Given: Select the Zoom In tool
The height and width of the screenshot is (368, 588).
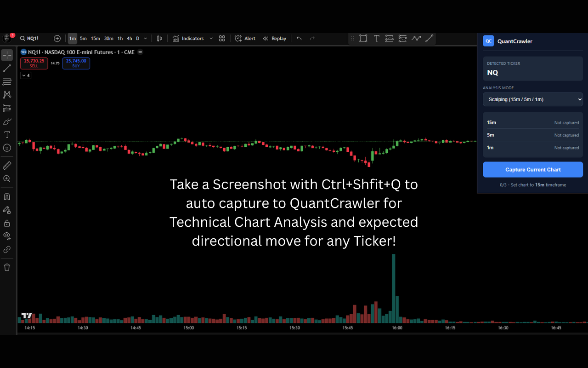Looking at the screenshot, I should click(x=7, y=178).
